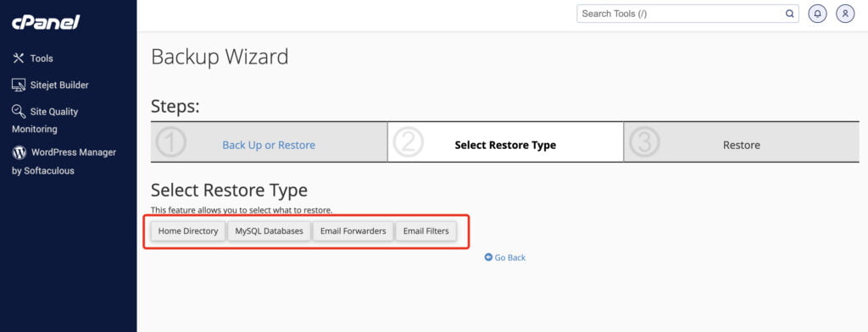Viewport: 868px width, 332px height.
Task: Click the search magnifier icon
Action: (x=790, y=14)
